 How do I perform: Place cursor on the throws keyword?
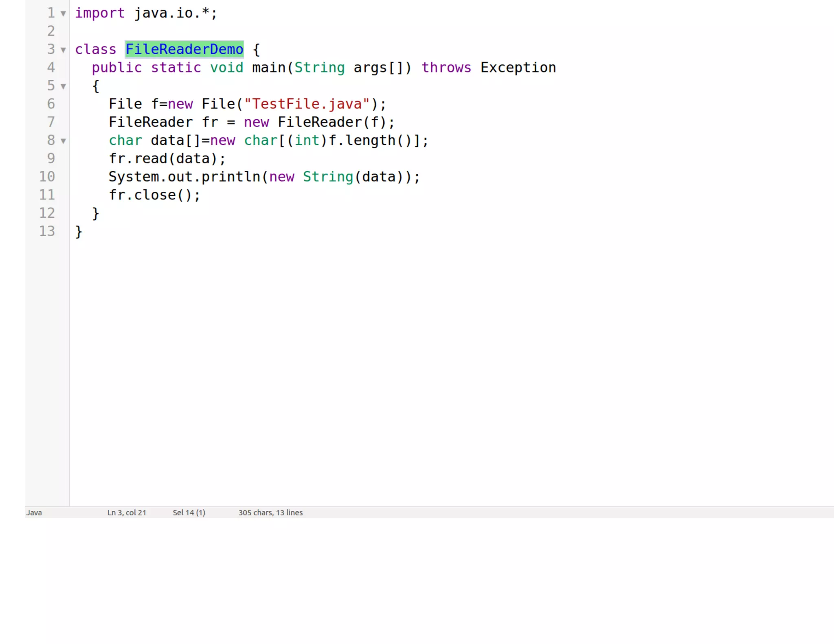pos(446,68)
